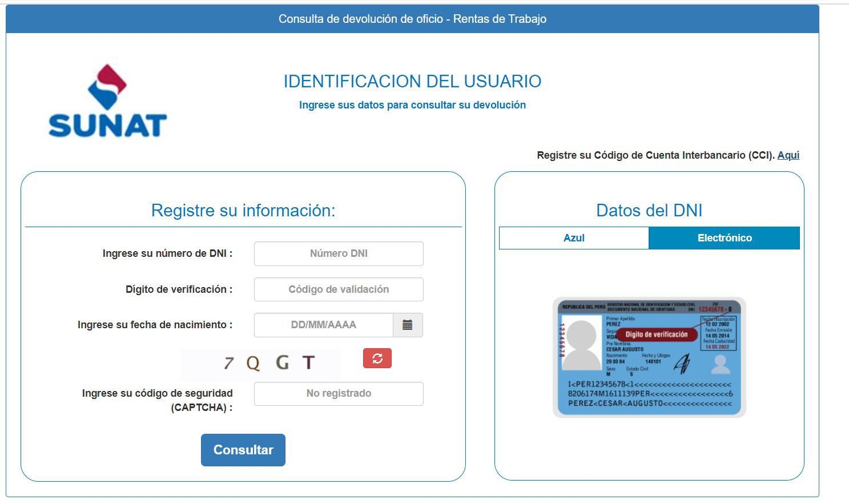The width and height of the screenshot is (849, 504).
Task: Click the 'No registrado' CAPTCHA code field
Action: tap(339, 393)
